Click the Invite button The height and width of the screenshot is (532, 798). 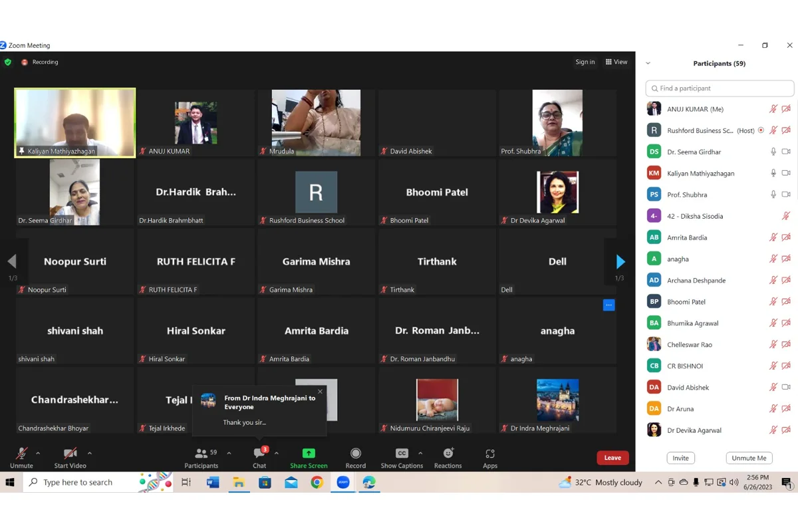pyautogui.click(x=680, y=458)
